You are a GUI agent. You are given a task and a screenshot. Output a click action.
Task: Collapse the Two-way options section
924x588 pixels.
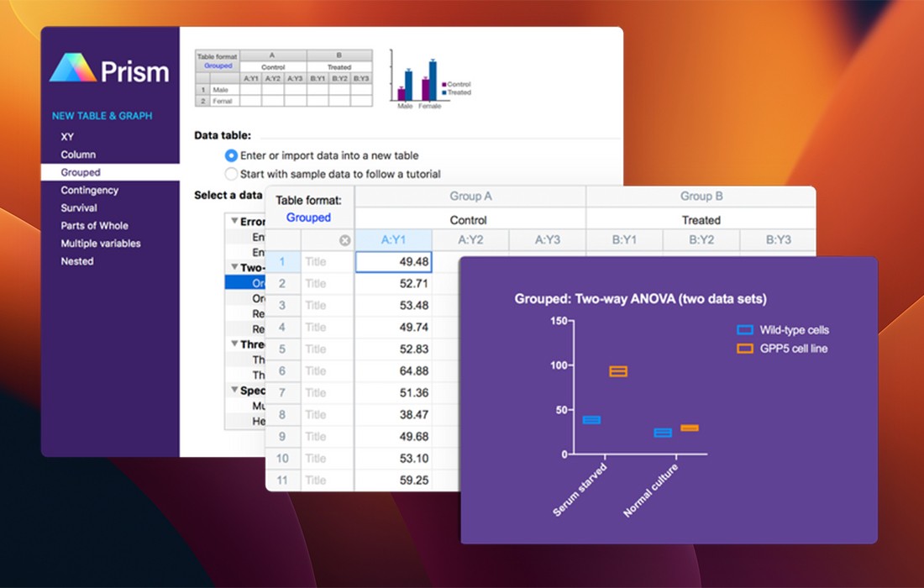click(x=234, y=265)
